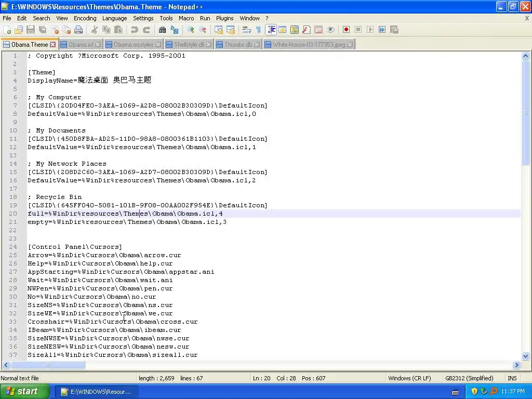The height and width of the screenshot is (399, 532).
Task: Open the Window menu
Action: pyautogui.click(x=249, y=18)
